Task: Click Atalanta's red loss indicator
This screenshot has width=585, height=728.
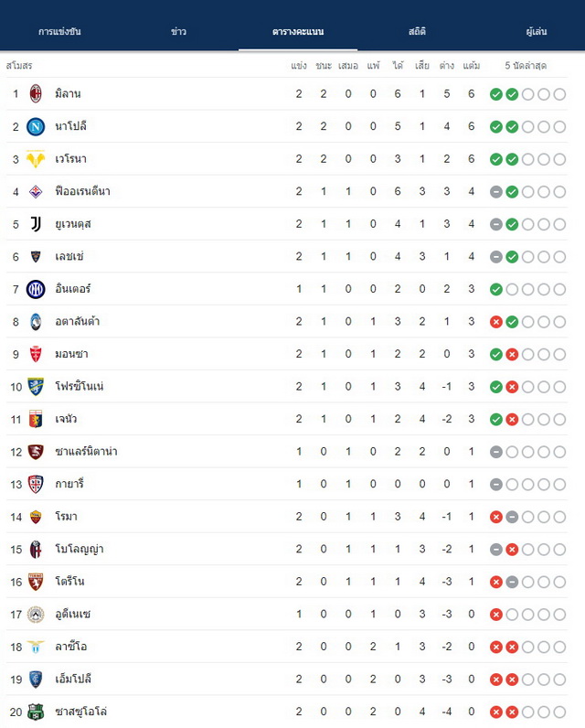Action: tap(496, 322)
